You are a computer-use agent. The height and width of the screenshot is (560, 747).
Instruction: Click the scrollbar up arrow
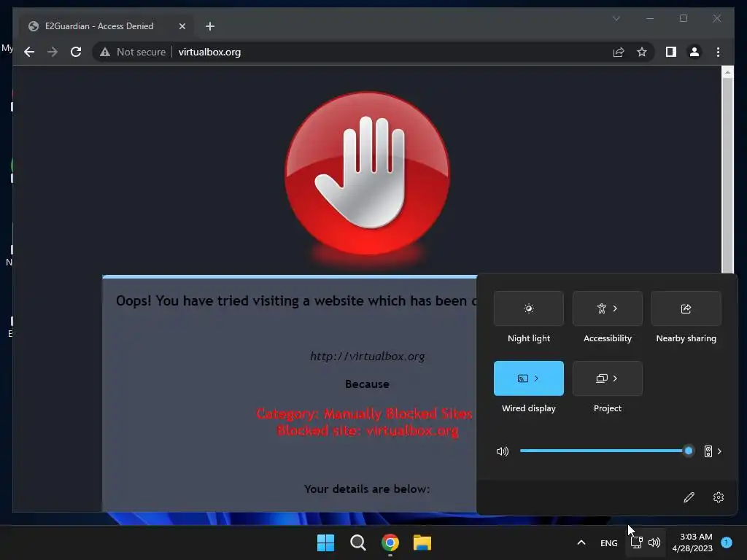(x=727, y=72)
